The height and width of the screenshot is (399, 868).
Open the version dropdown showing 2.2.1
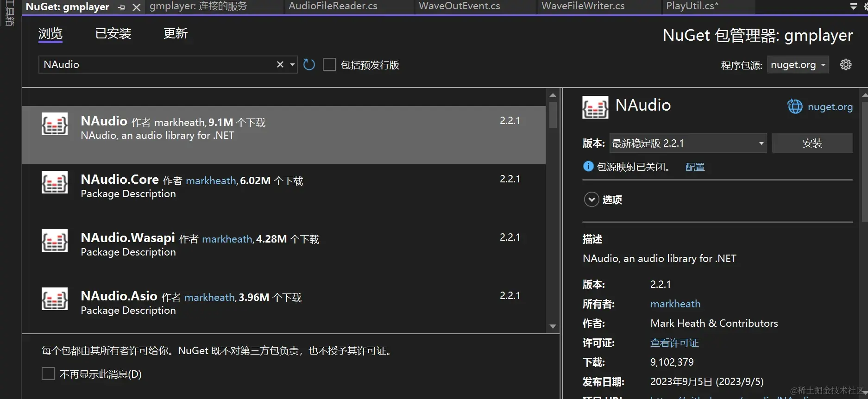pyautogui.click(x=688, y=143)
